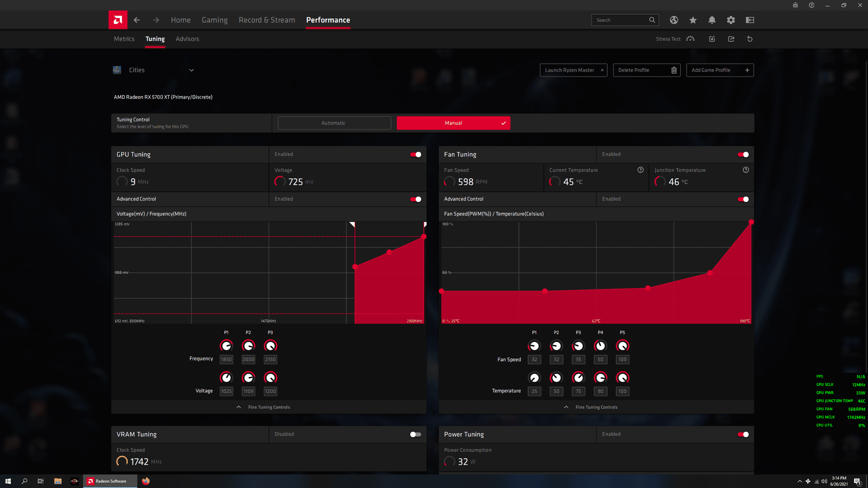Toggle GPU Tuning enabled switch
Screen dimensions: 868x488
[416, 154]
